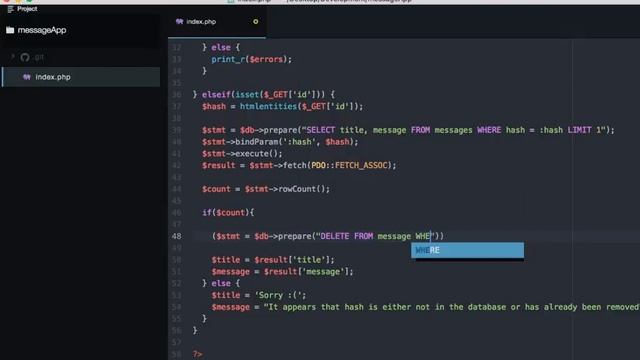Click the SELECT title, message query line

click(x=408, y=130)
